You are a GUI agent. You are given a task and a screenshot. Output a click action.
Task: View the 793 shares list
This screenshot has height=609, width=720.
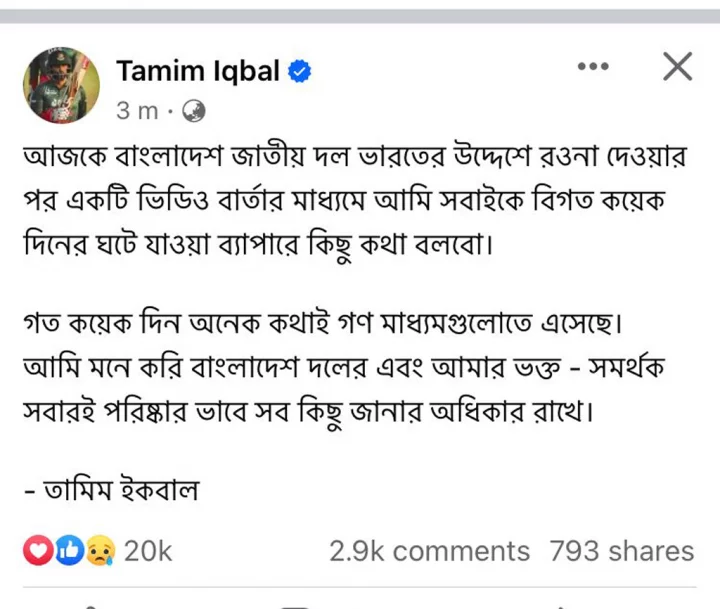pyautogui.click(x=621, y=550)
